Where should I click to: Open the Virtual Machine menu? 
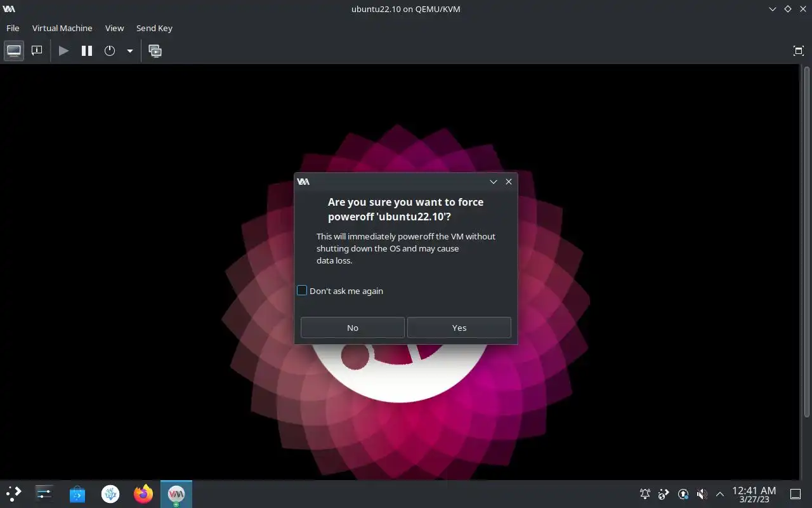pyautogui.click(x=62, y=28)
